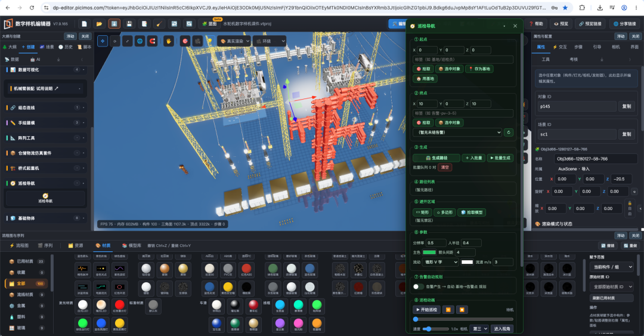Screen dimensions: 644x336
Task: Pause patrol animation with the orange pause button
Action: point(448,310)
